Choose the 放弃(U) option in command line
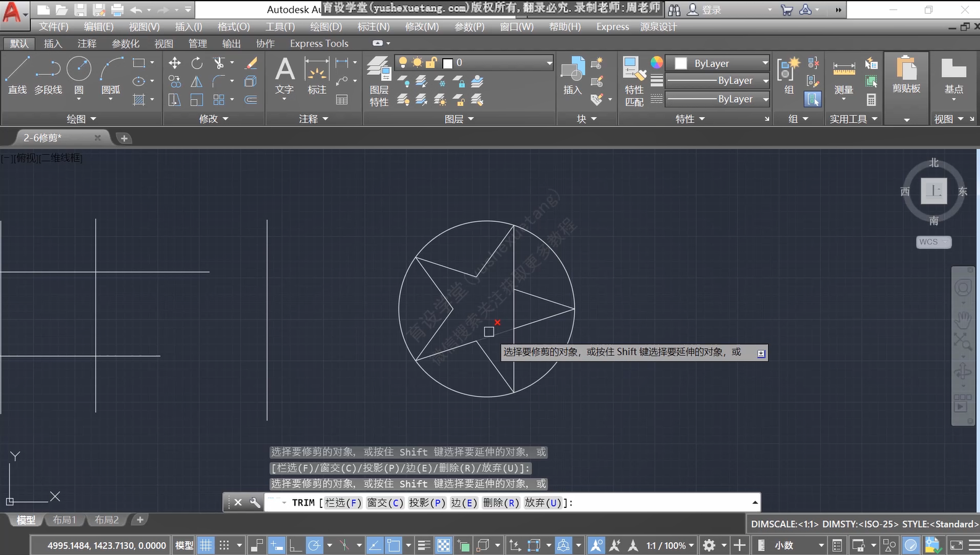The width and height of the screenshot is (980, 555). pos(543,502)
